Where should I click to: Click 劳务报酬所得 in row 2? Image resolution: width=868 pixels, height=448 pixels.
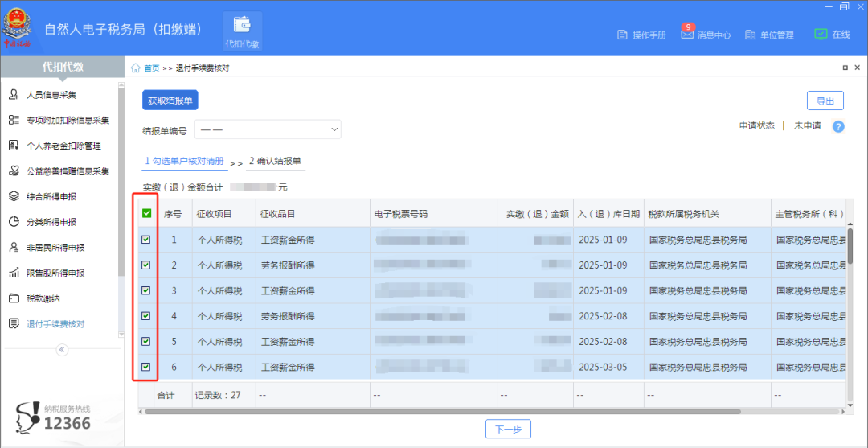pos(288,265)
